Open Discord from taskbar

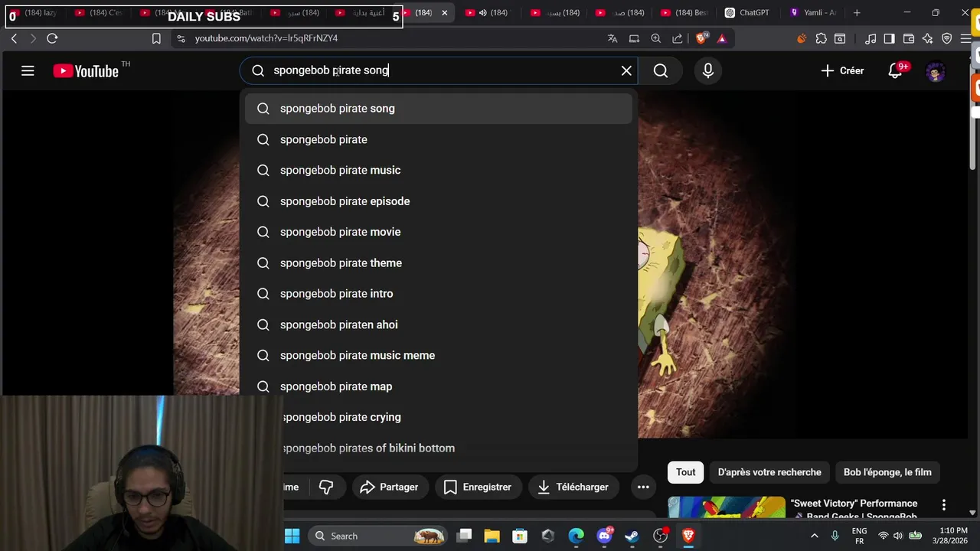pyautogui.click(x=604, y=536)
